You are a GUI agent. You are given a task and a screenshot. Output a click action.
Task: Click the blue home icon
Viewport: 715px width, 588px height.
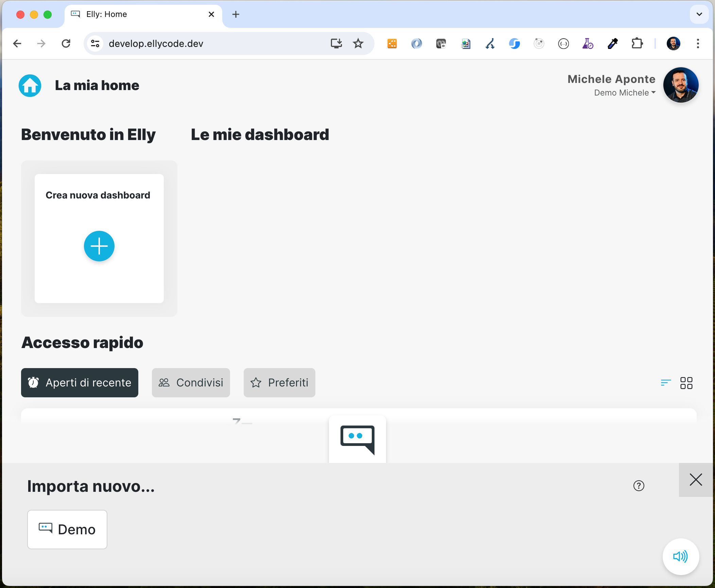click(x=30, y=86)
